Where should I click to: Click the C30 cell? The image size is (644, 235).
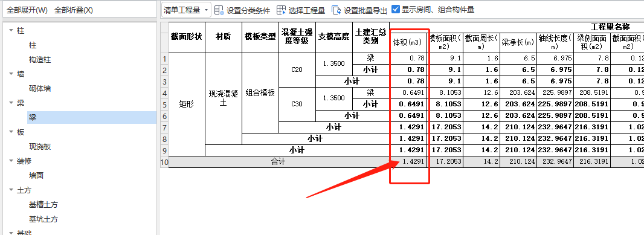tap(297, 104)
